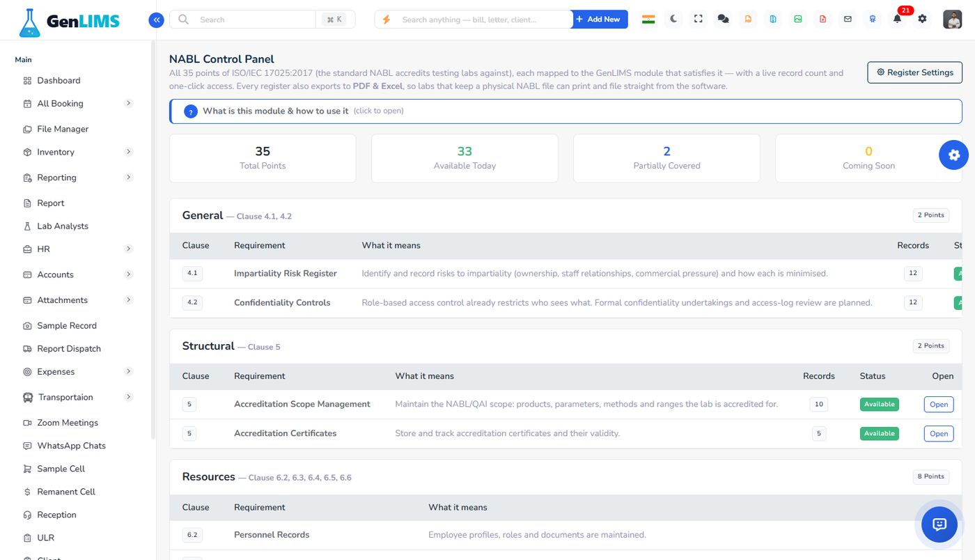Screen dimensions: 975x560
Task: Expand "What is this module & how to use it"
Action: (x=565, y=111)
